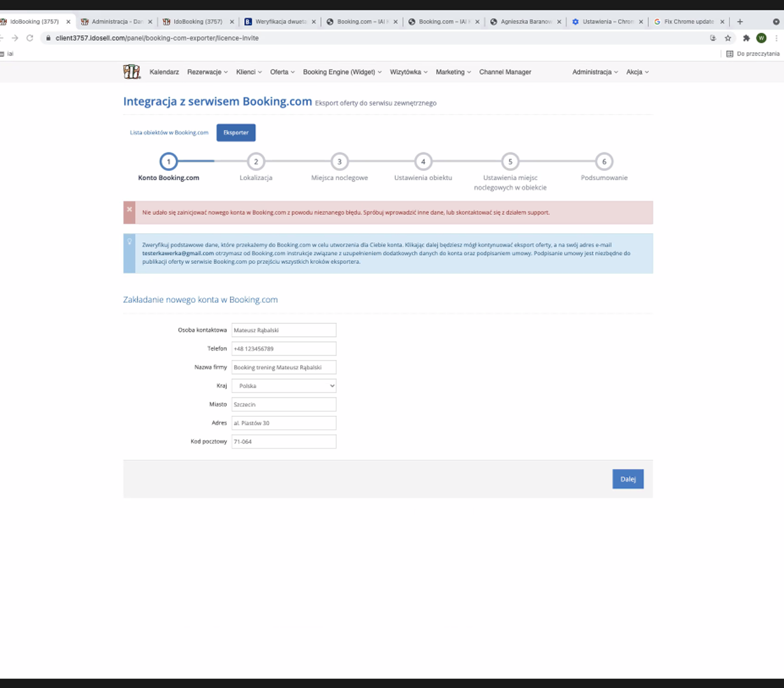The width and height of the screenshot is (784, 688).
Task: Switch to Lista obiektów w Booking.com tab
Action: pos(169,133)
